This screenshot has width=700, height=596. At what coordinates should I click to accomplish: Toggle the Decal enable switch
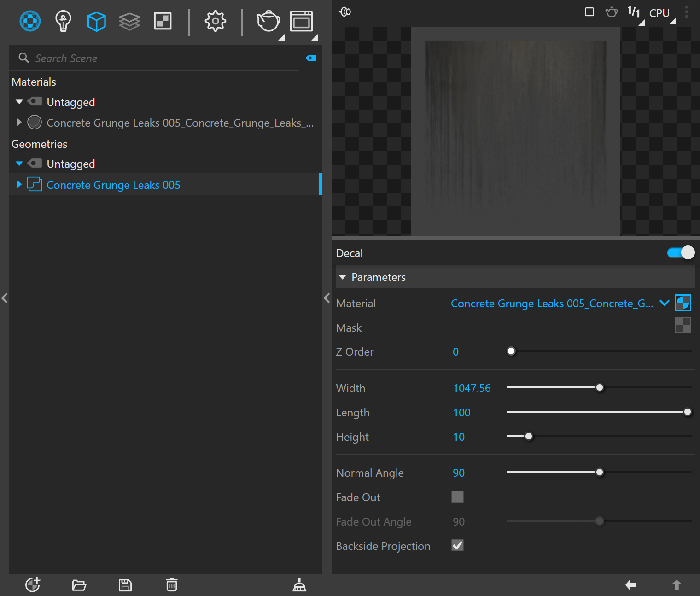681,253
